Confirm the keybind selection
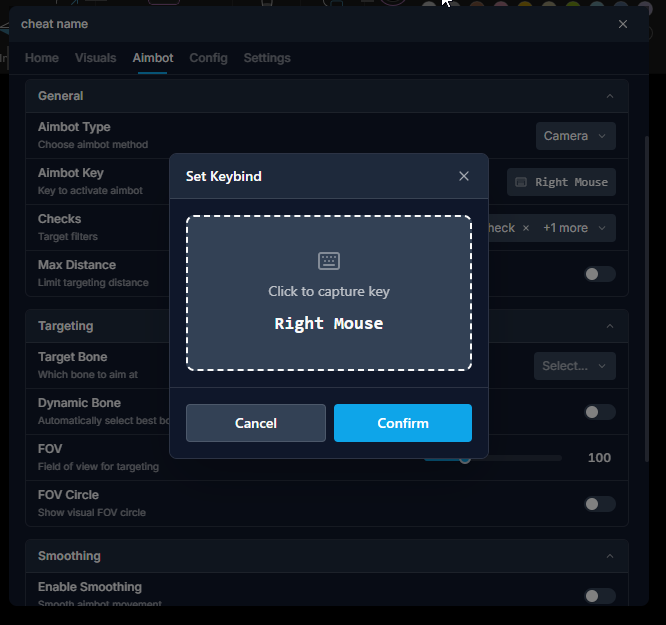The height and width of the screenshot is (625, 666). pyautogui.click(x=403, y=423)
